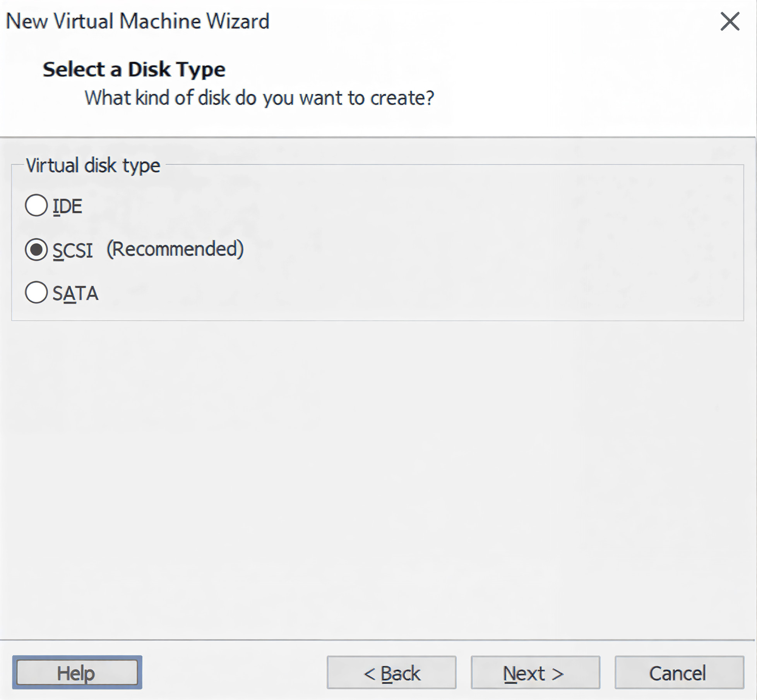The image size is (757, 700).
Task: Click the New Virtual Machine Wizard title
Action: click(x=137, y=21)
